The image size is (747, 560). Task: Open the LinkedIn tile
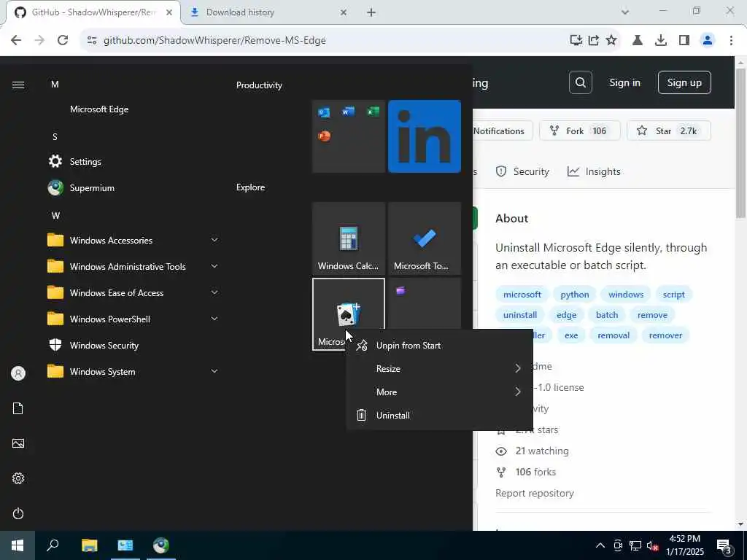click(x=425, y=136)
